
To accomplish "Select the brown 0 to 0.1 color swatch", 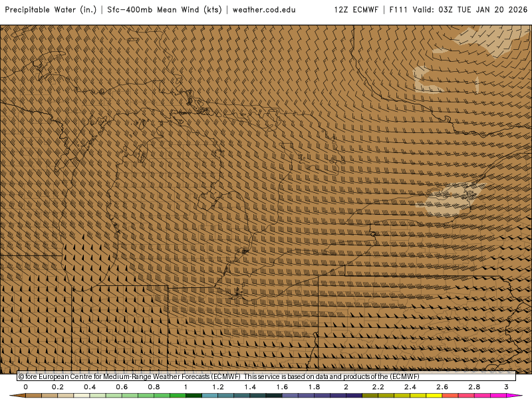I will pyautogui.click(x=34, y=396).
